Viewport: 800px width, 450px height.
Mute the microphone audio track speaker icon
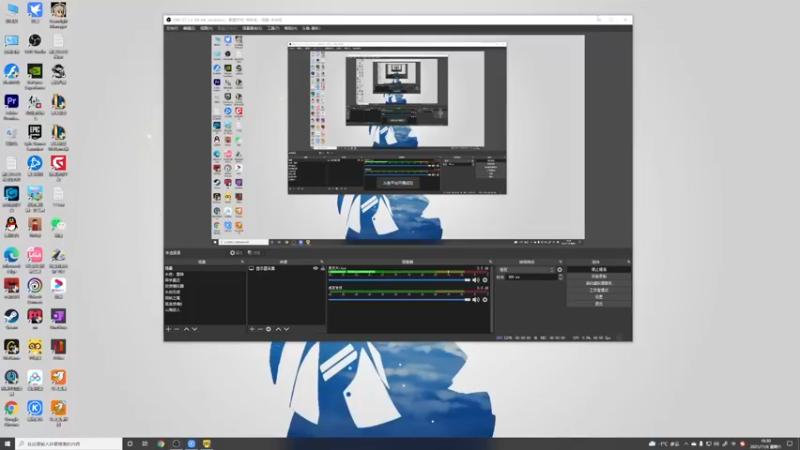tap(476, 280)
